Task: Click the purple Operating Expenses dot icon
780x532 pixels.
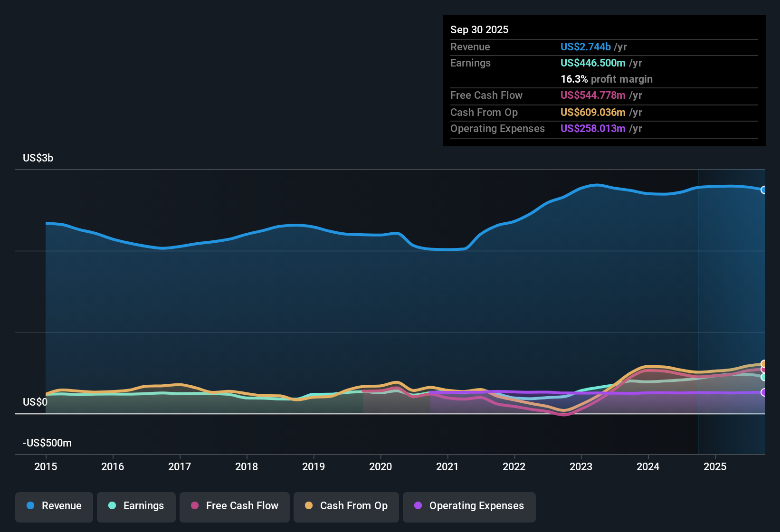Action: click(x=418, y=506)
